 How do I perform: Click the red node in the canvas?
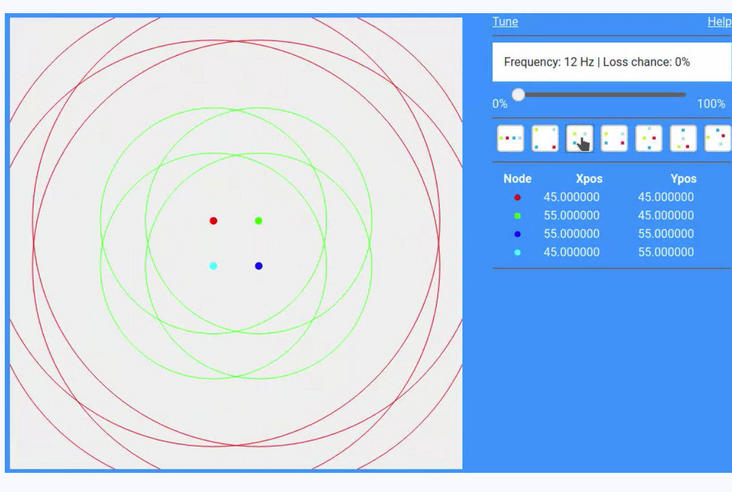[x=213, y=221]
